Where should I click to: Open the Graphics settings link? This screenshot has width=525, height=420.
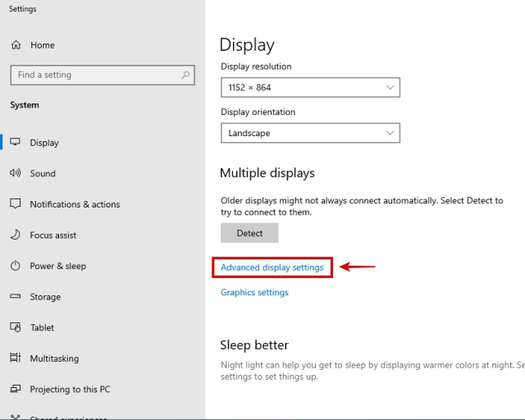click(254, 293)
